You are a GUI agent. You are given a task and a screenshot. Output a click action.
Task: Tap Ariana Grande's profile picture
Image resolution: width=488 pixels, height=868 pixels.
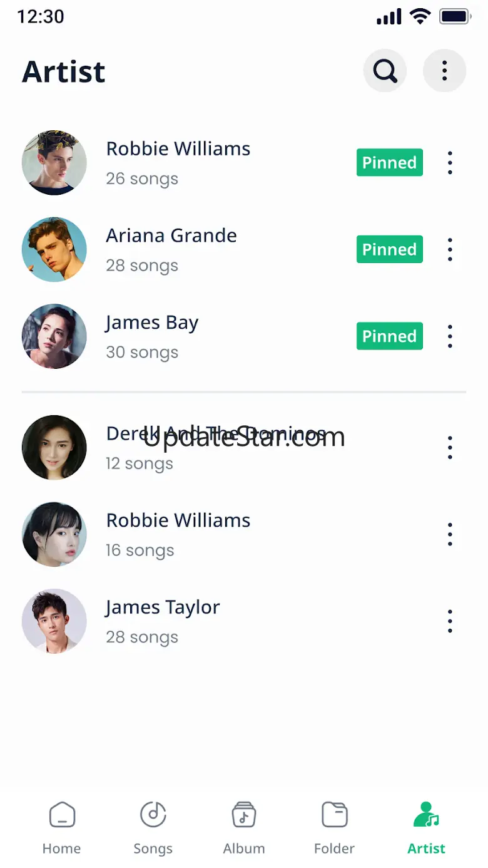[54, 250]
